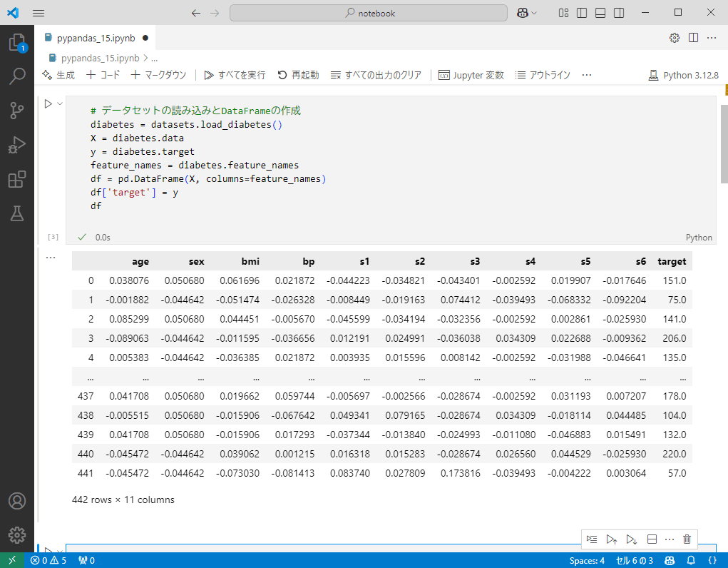Open notifications via the bell icon
The height and width of the screenshot is (568, 728).
pyautogui.click(x=691, y=560)
